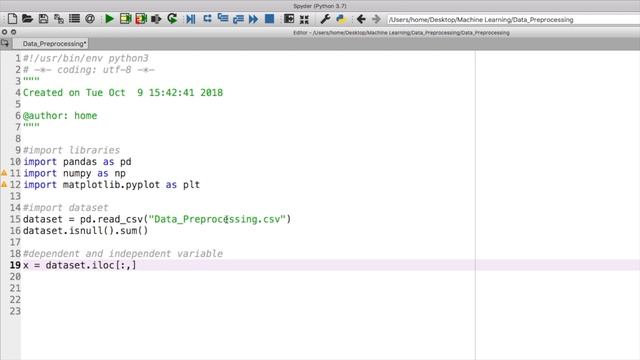Go back with the left arrow

click(361, 19)
